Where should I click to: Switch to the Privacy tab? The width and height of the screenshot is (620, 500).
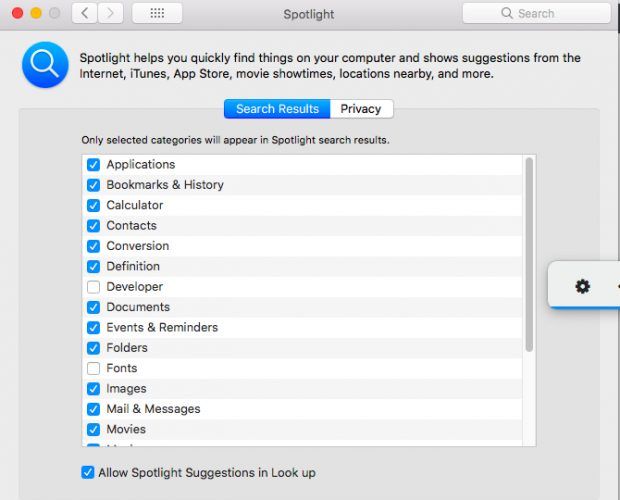[361, 109]
